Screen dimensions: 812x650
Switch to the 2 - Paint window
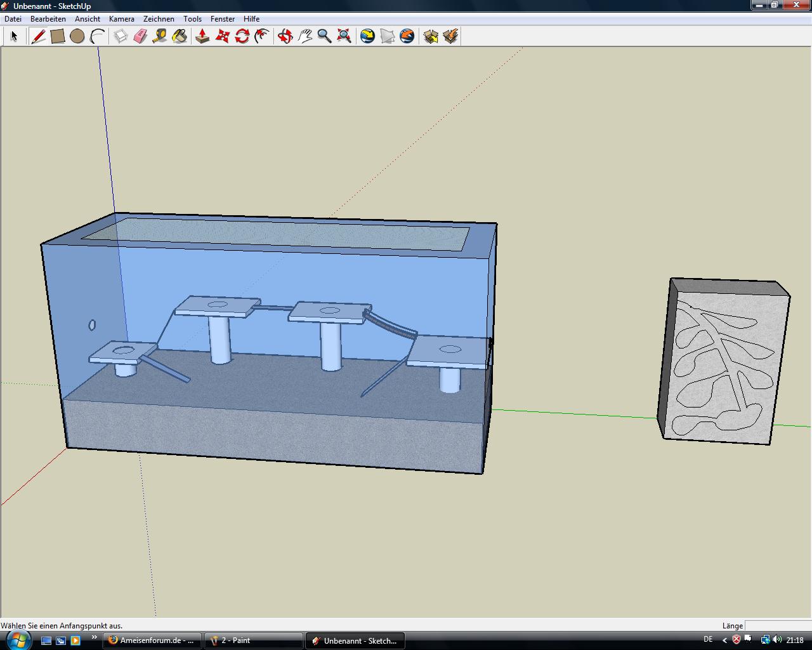pos(254,640)
